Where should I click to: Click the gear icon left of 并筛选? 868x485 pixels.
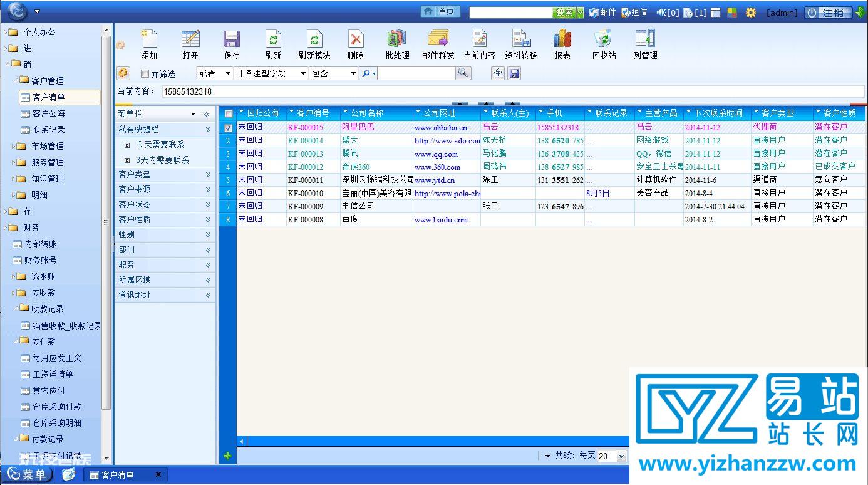(x=123, y=73)
